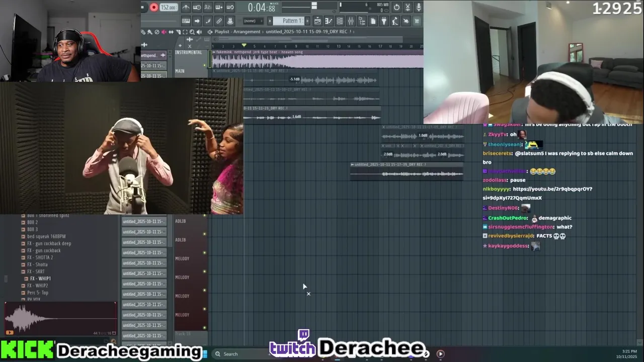Open the plugin picker plug icon
Image resolution: width=644 pixels, height=362 pixels.
click(x=384, y=21)
